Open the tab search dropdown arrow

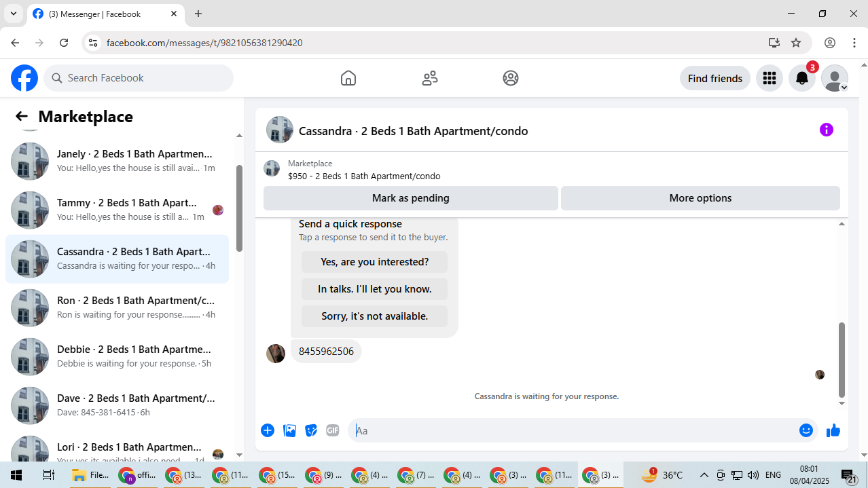pyautogui.click(x=13, y=14)
